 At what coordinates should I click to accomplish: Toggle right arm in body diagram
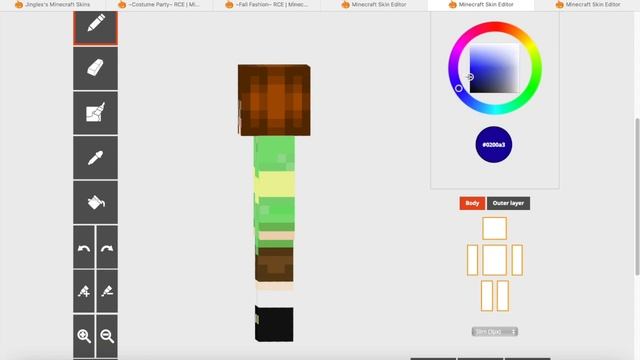click(517, 260)
